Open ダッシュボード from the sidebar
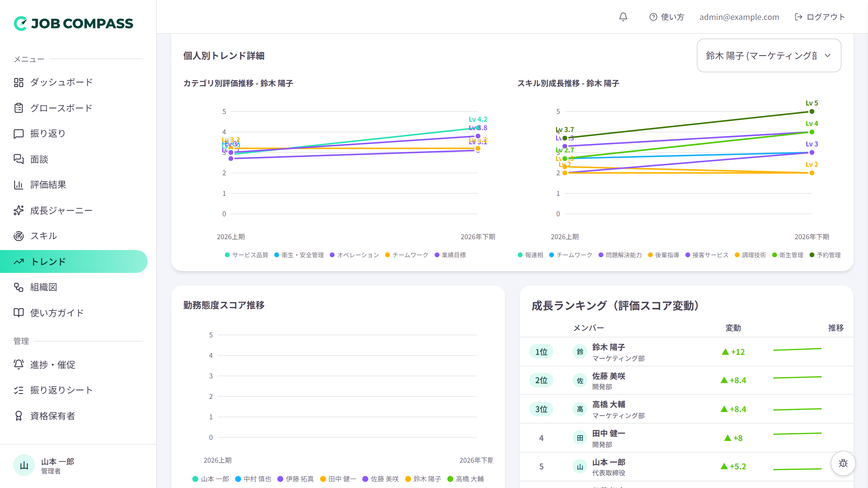868x488 pixels. (74, 82)
